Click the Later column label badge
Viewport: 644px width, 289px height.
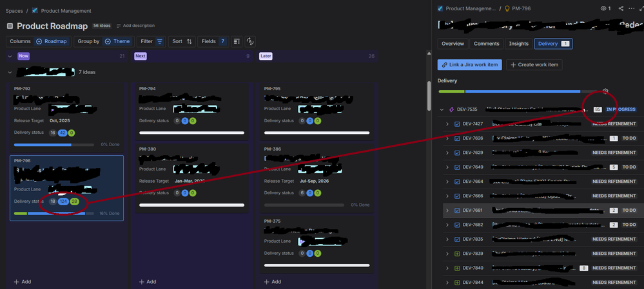pos(266,56)
